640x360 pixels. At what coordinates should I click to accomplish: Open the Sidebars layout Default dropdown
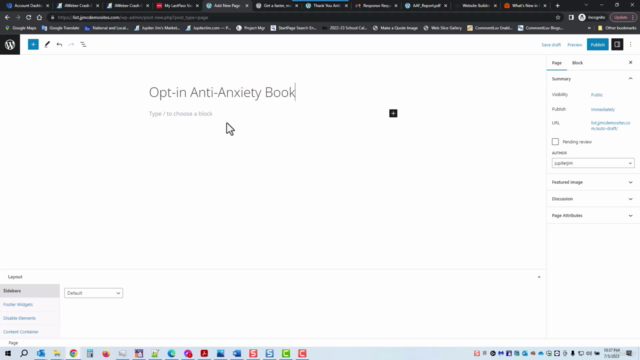(93, 293)
